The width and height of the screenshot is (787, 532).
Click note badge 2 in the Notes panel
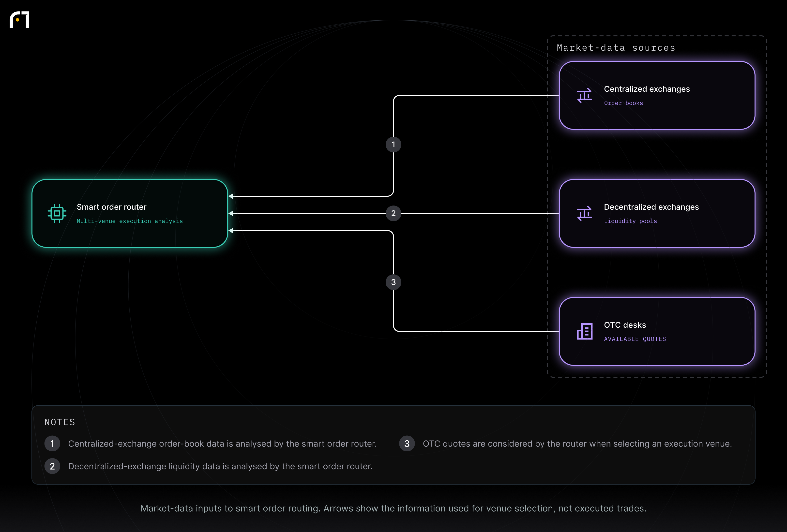(x=52, y=466)
